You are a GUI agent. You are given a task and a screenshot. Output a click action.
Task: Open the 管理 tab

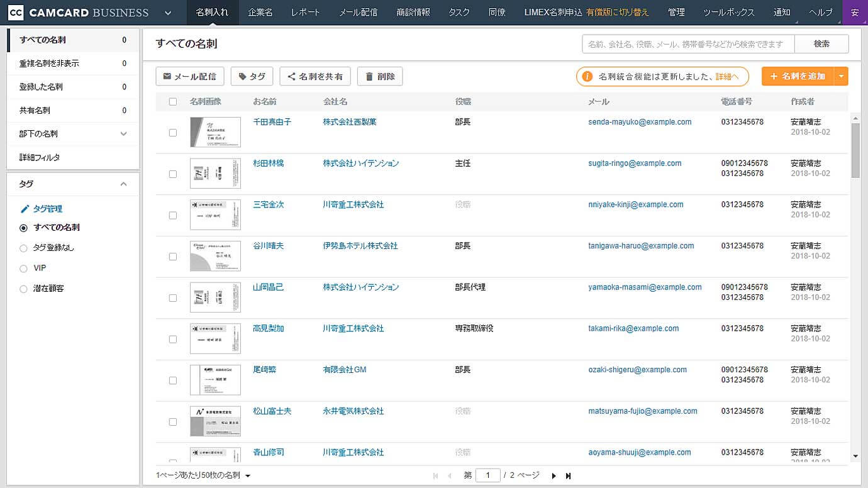point(676,13)
